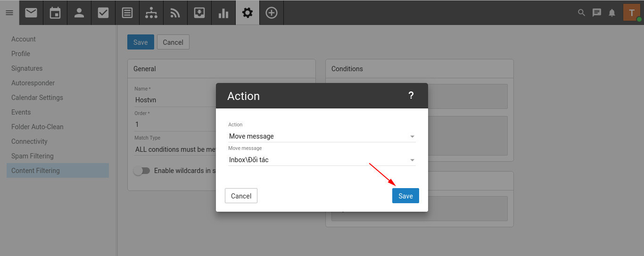Screen dimensions: 644x256
Task: Open the Notes icon in top bar
Action: pyautogui.click(x=127, y=13)
